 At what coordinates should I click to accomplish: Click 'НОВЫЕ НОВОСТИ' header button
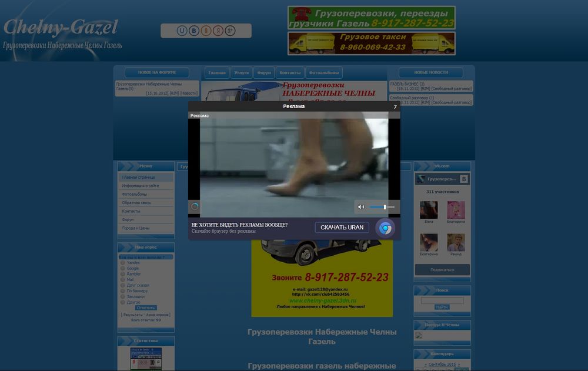tap(431, 72)
